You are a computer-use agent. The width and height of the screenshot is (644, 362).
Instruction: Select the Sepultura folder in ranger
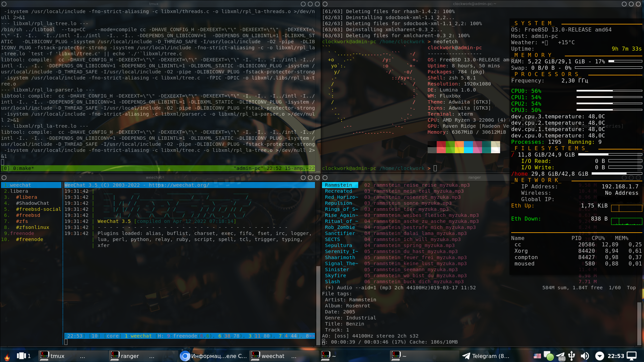coord(338,245)
